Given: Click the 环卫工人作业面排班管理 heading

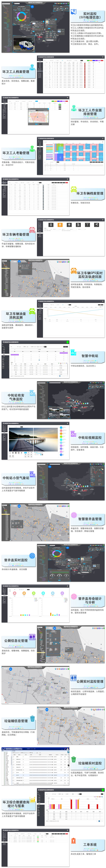Looking at the screenshot, I should coord(90,112).
